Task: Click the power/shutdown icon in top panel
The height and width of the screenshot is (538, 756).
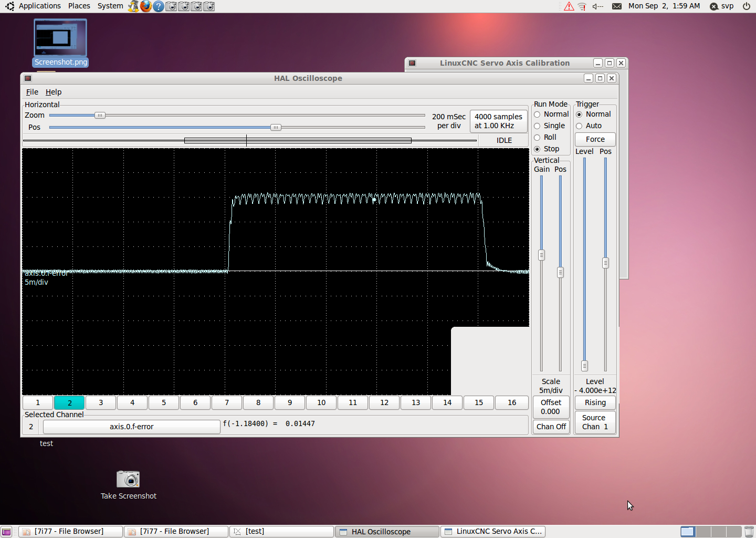Action: 746,6
